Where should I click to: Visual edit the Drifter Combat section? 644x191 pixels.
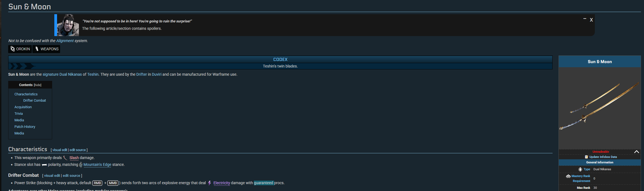click(52, 176)
